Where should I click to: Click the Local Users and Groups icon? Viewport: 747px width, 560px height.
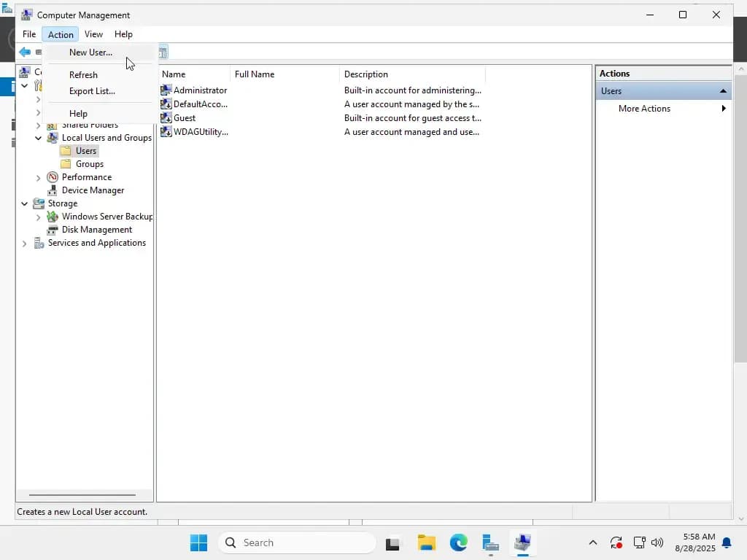(x=53, y=138)
